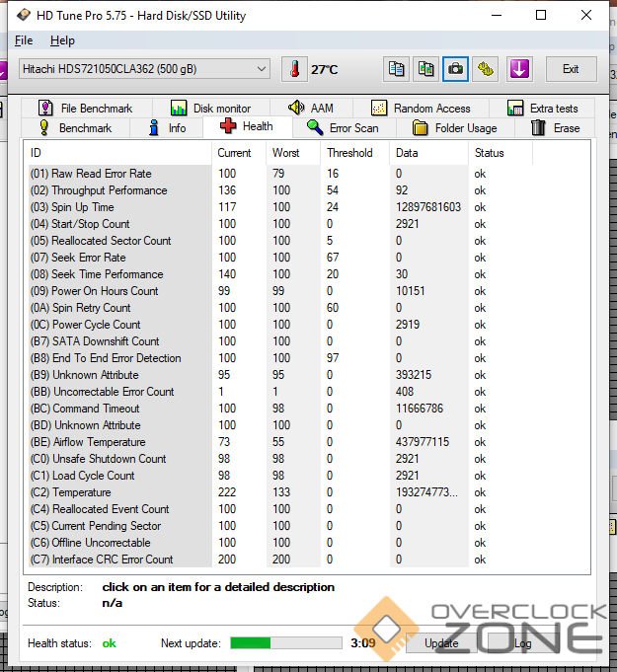This screenshot has height=672, width=617.
Task: Switch to the Error Scan tab
Action: (344, 128)
